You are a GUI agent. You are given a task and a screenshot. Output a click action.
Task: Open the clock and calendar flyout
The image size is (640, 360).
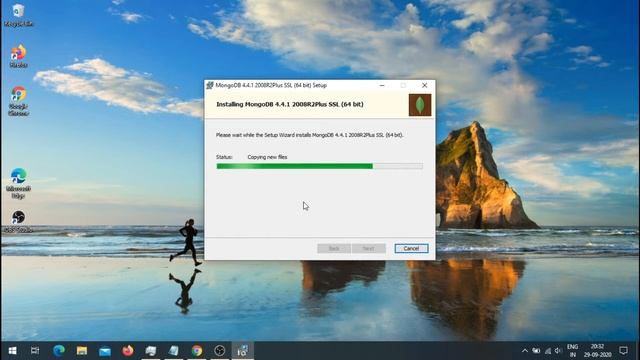click(597, 351)
